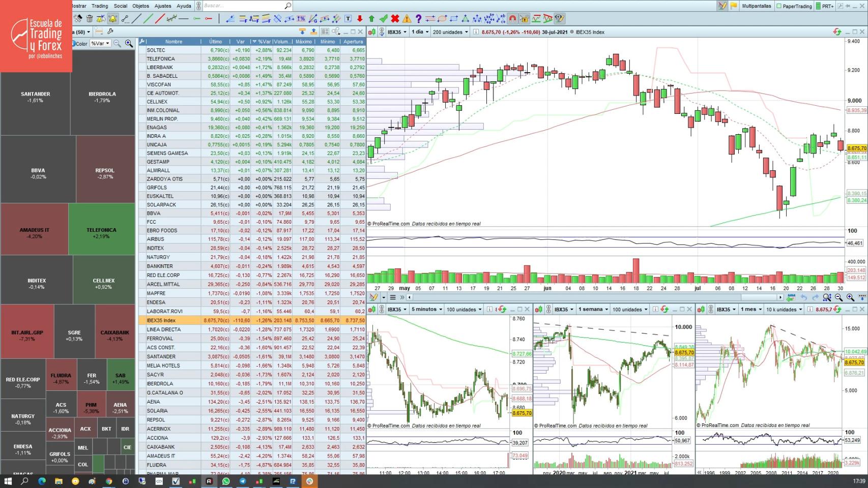
Task: Open the '5 minutos' timeframe dropdown
Action: [426, 309]
